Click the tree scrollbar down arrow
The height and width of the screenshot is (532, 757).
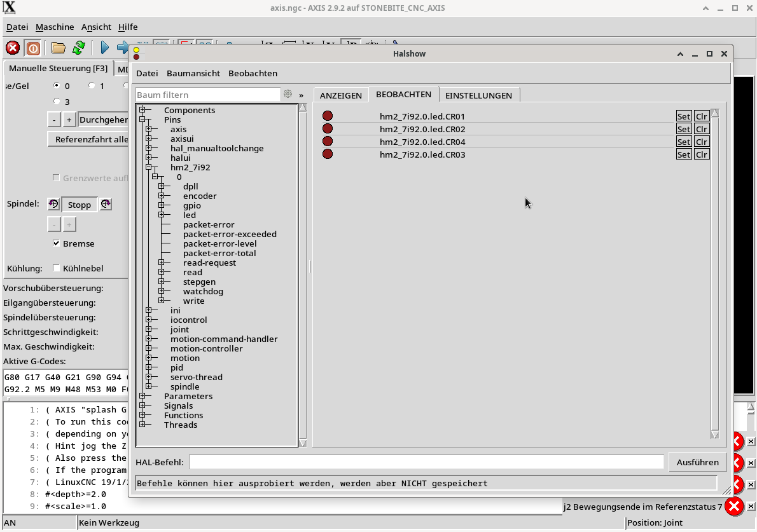click(x=303, y=442)
